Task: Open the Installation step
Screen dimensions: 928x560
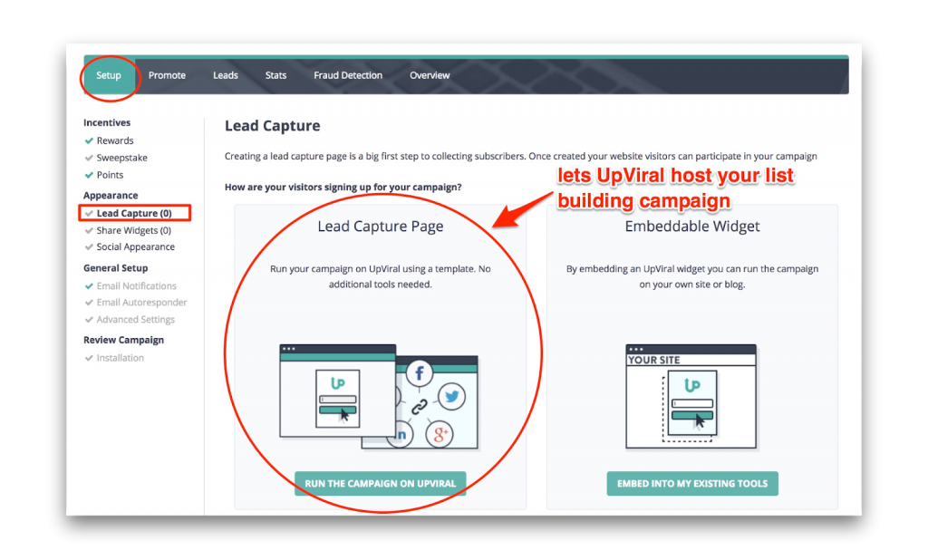Action: click(121, 358)
